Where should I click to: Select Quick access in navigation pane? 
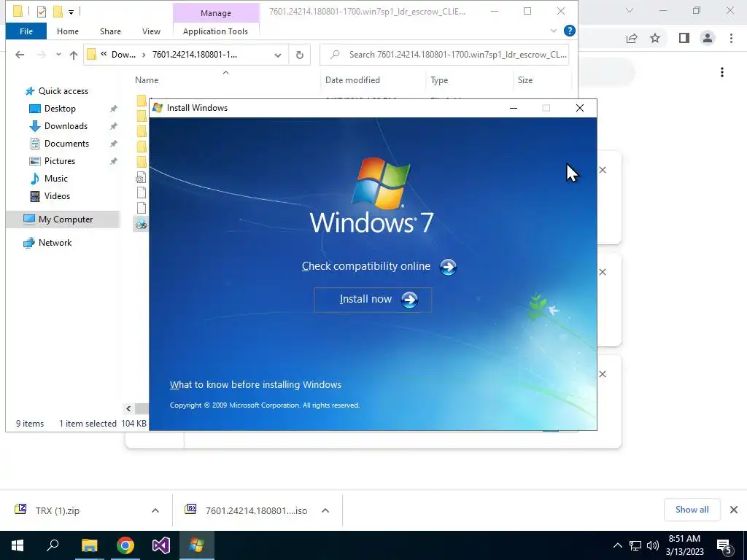63,91
